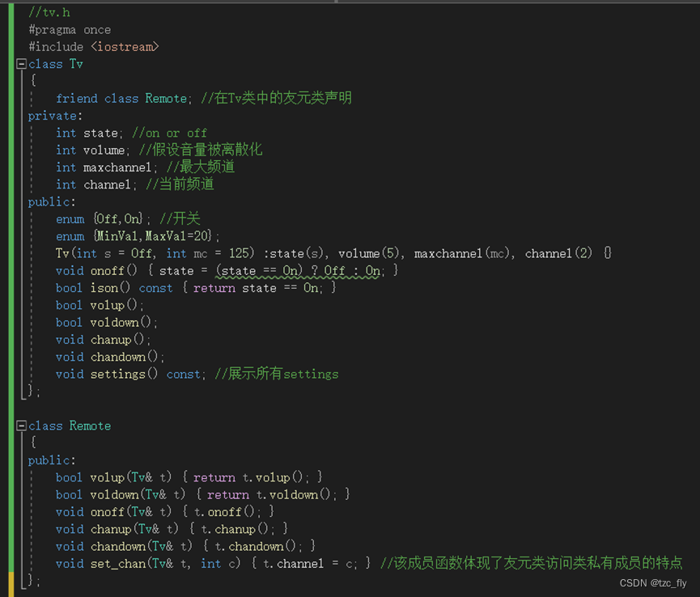This screenshot has width=700, height=597.
Task: Click the int maxchannel member line
Action: [145, 167]
